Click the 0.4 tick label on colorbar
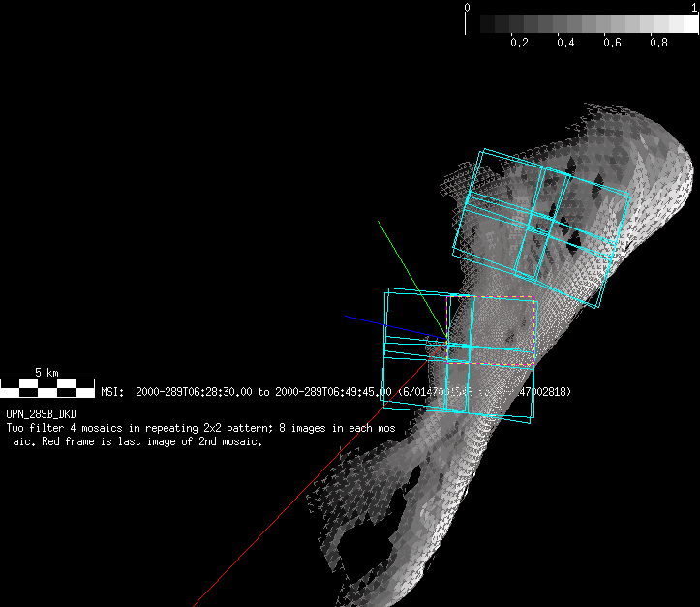 point(565,44)
